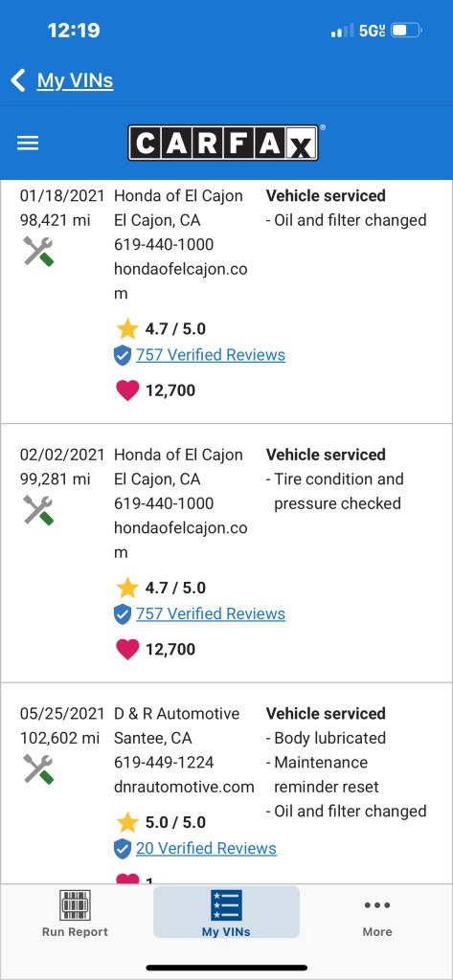
Task: Tap heart icon in 02/02/2021 Honda entry
Action: tap(127, 650)
